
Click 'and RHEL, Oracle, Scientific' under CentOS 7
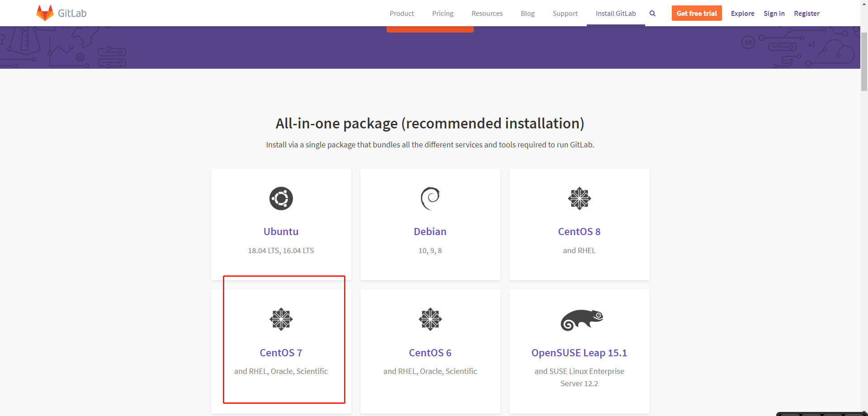(x=281, y=371)
